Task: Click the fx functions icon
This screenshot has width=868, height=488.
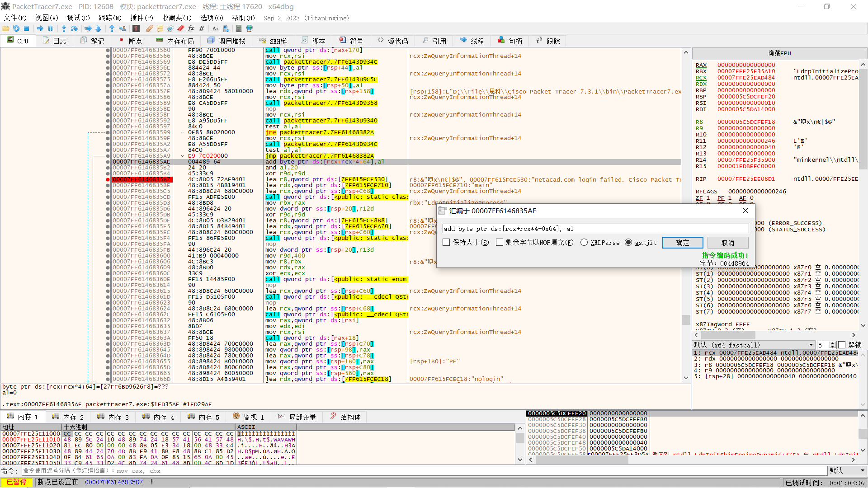Action: 191,28
